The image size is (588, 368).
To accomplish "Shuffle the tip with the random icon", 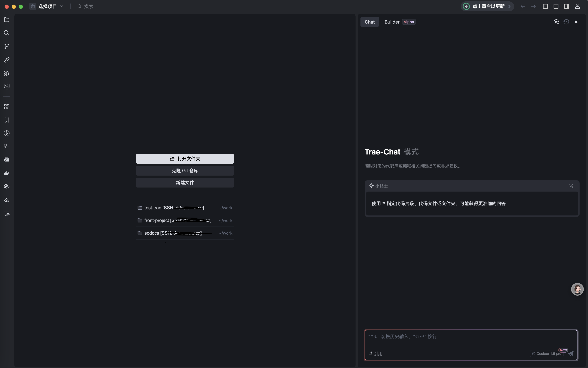I will click(x=571, y=186).
